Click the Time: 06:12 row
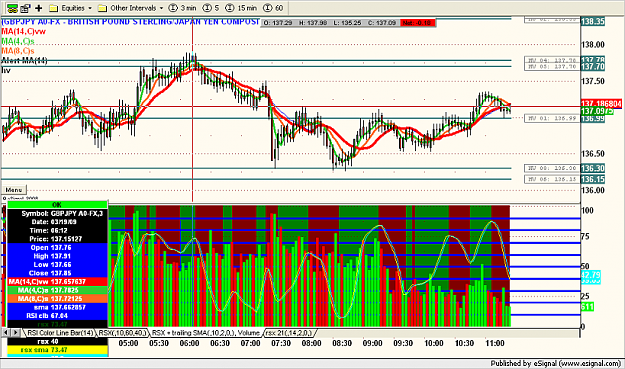625x369 pixels. tap(57, 231)
